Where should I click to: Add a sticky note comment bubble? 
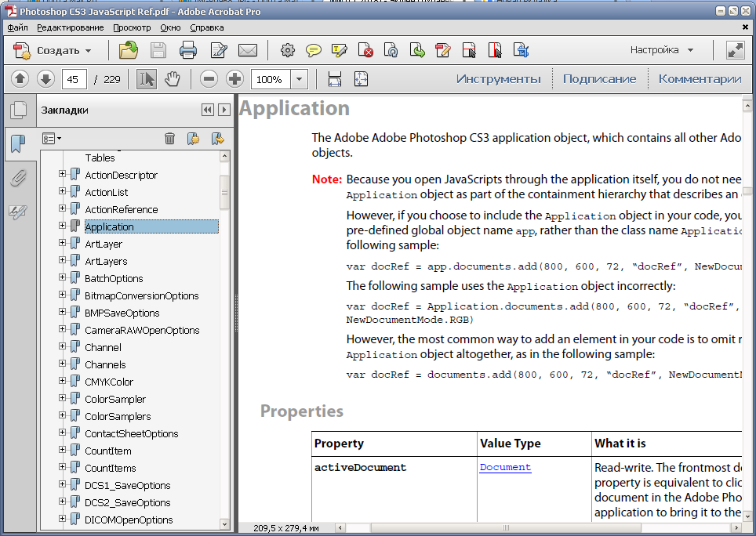pos(314,50)
